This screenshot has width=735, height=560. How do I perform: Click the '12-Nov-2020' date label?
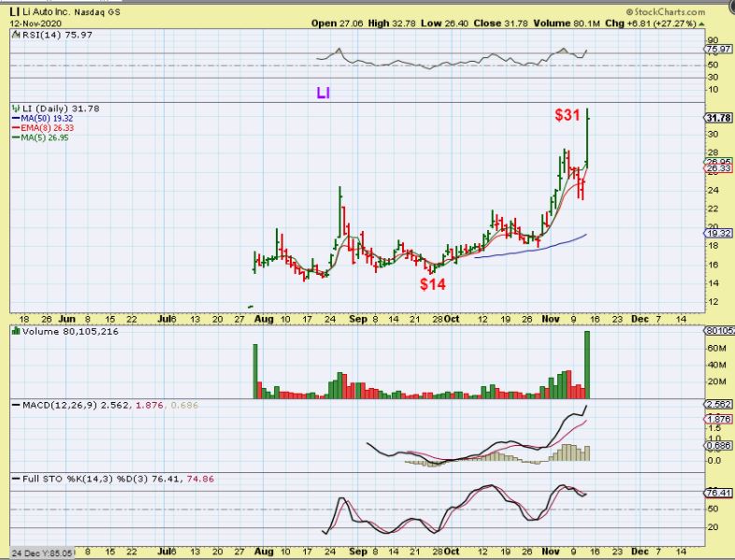pyautogui.click(x=36, y=23)
